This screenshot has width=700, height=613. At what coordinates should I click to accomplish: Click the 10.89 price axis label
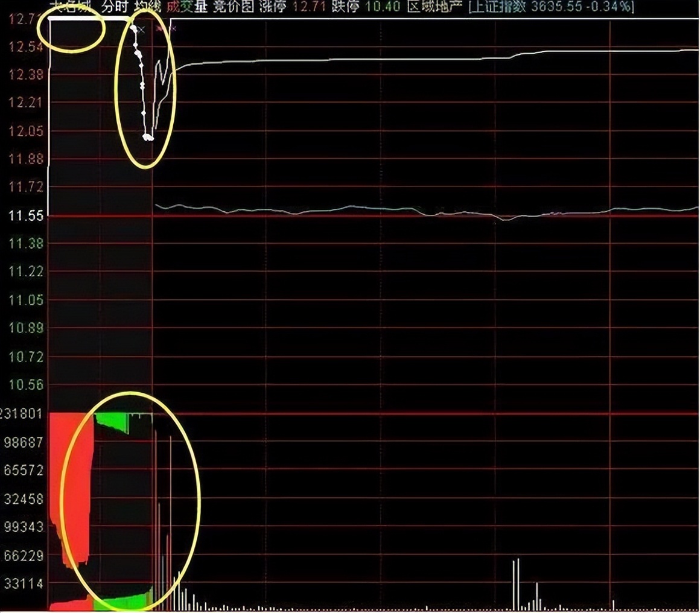27,328
